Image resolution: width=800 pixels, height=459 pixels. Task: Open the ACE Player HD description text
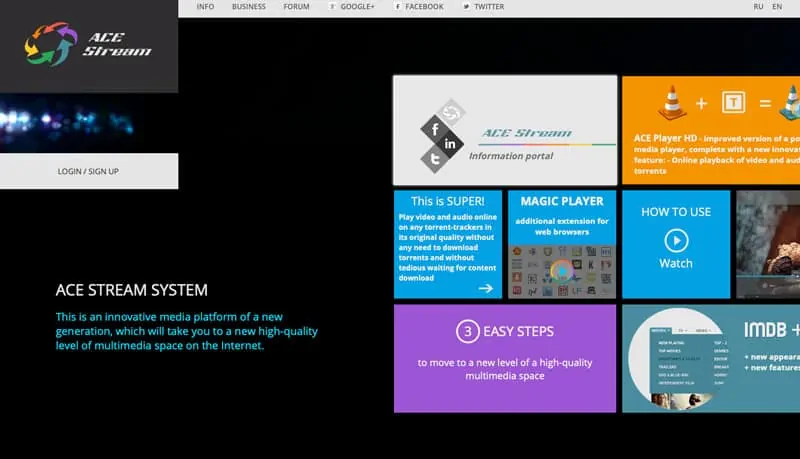coord(716,155)
